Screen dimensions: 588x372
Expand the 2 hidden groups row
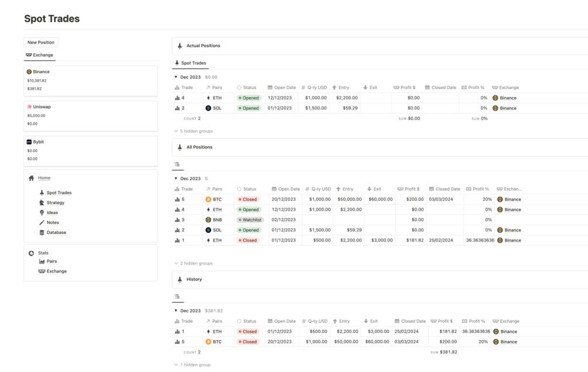[194, 263]
